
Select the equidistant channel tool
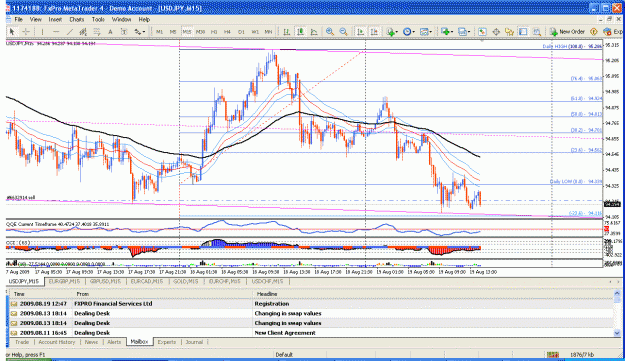[83, 31]
